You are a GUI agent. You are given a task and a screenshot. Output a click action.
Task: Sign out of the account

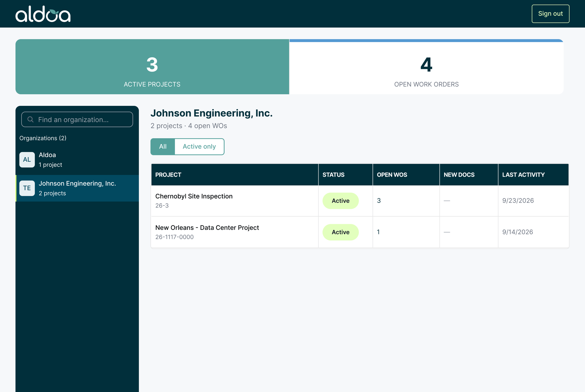(550, 14)
